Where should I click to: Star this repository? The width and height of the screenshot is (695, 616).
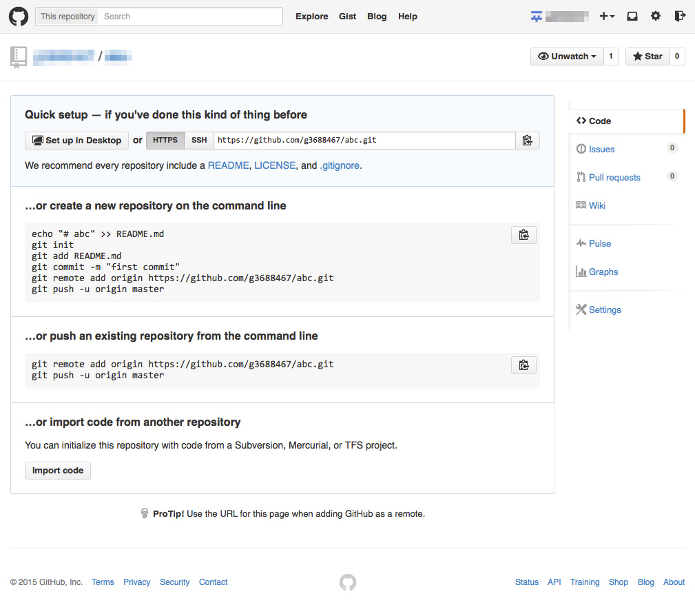pyautogui.click(x=648, y=56)
